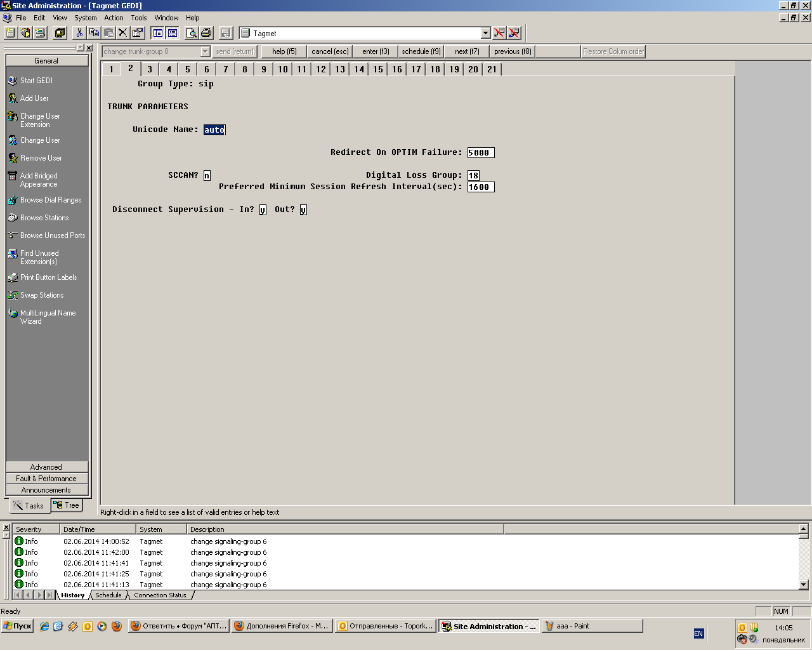
Task: Click the Print Preview toolbar icon
Action: point(192,33)
